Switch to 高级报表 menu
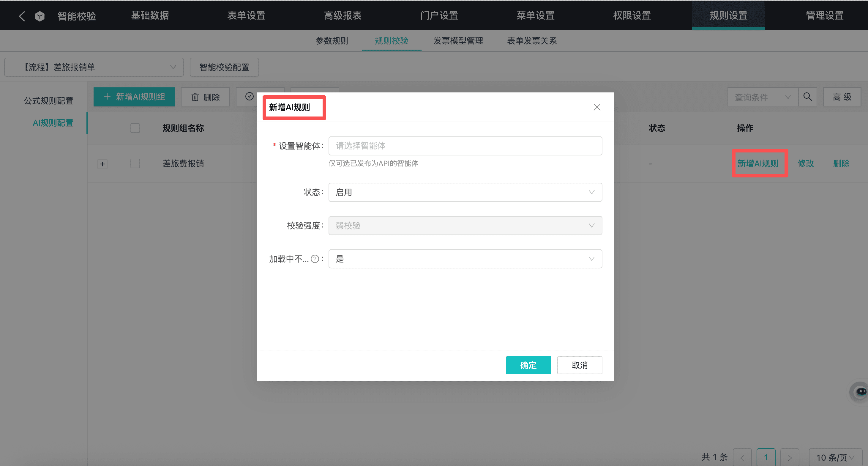This screenshot has height=466, width=868. (x=343, y=15)
